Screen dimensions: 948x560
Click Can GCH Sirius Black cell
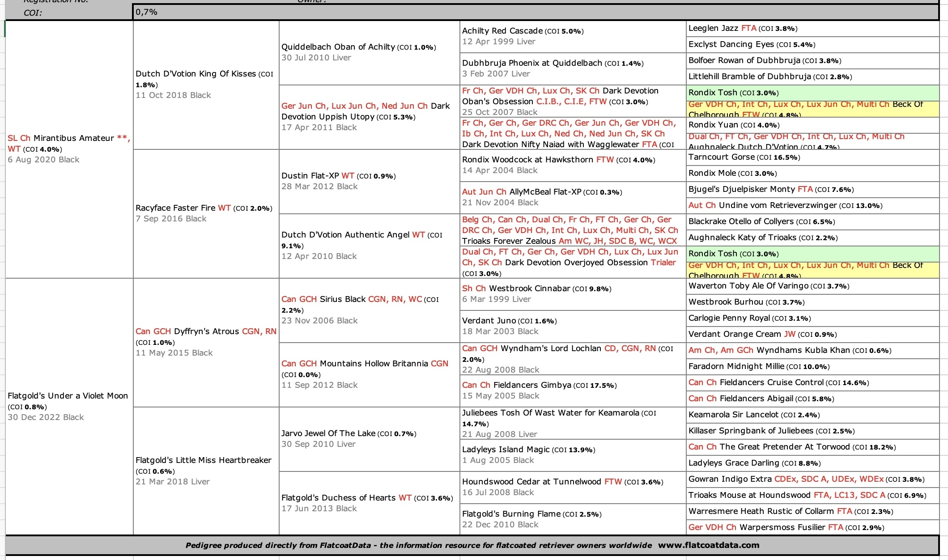(370, 310)
